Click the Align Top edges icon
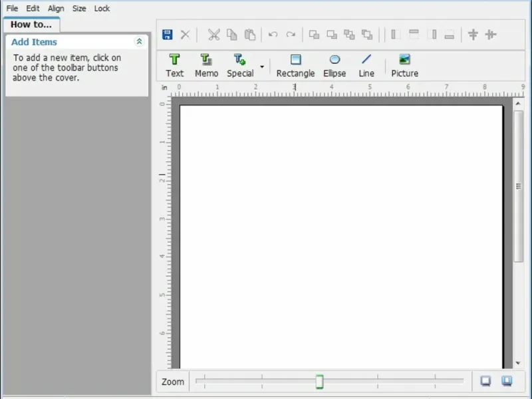The image size is (532, 399). (414, 35)
